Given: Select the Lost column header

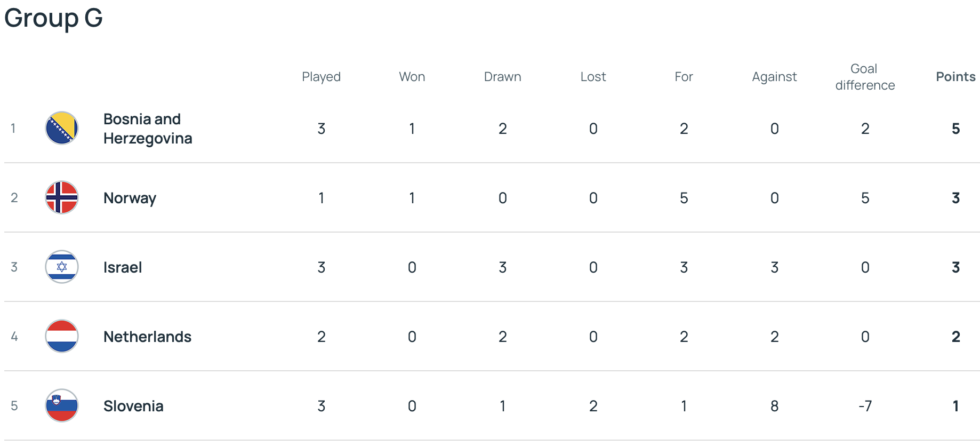Looking at the screenshot, I should 593,77.
